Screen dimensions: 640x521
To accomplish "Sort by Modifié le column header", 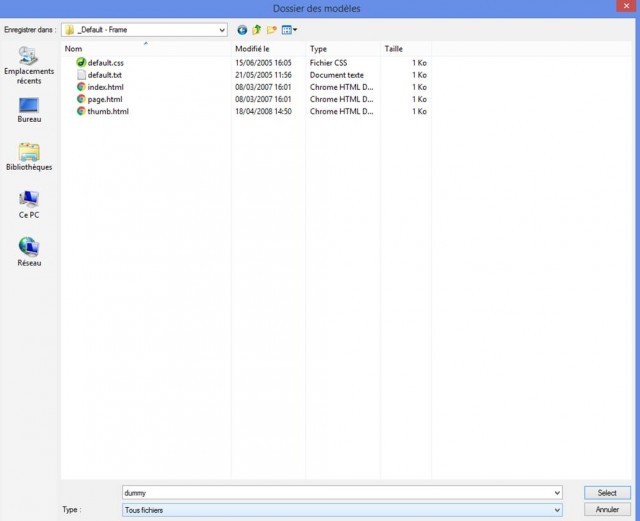I will (x=268, y=49).
